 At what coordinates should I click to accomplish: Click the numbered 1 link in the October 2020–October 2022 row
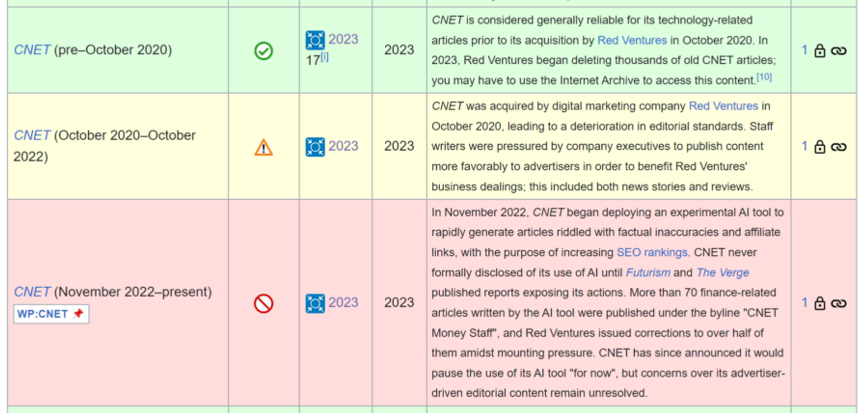[x=804, y=147]
